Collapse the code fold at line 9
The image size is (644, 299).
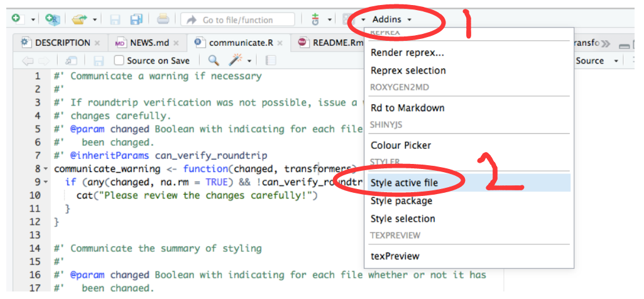click(x=46, y=182)
